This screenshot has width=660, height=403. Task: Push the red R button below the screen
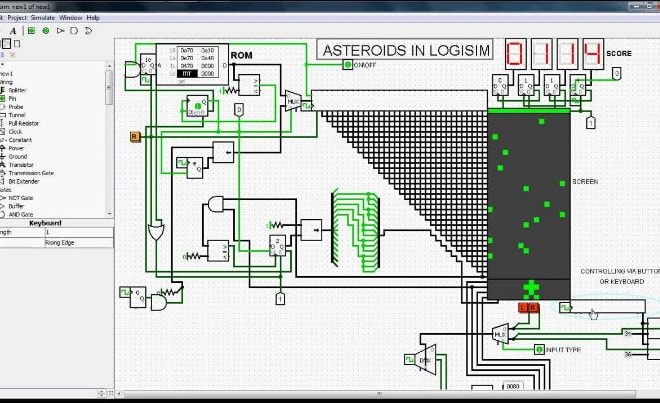(533, 308)
